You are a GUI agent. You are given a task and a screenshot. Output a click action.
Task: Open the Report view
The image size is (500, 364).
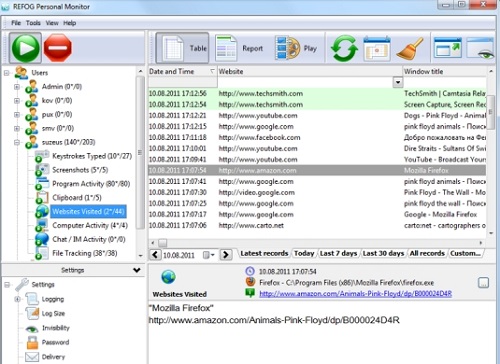[239, 48]
